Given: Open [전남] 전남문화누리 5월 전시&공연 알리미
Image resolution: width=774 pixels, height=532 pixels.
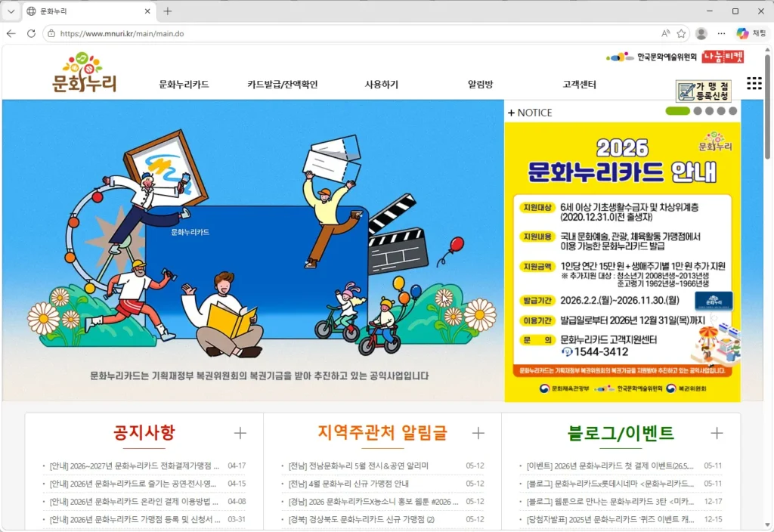Looking at the screenshot, I should [358, 466].
